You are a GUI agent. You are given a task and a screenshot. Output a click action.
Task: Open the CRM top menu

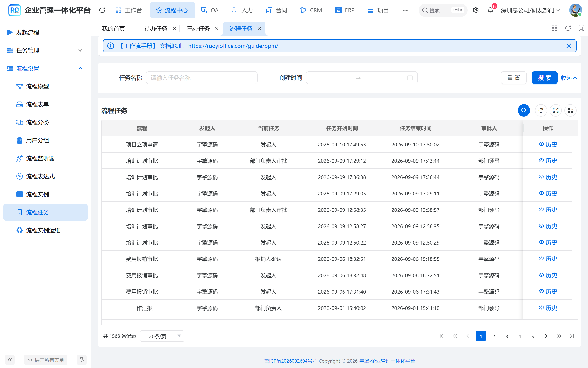coord(311,10)
